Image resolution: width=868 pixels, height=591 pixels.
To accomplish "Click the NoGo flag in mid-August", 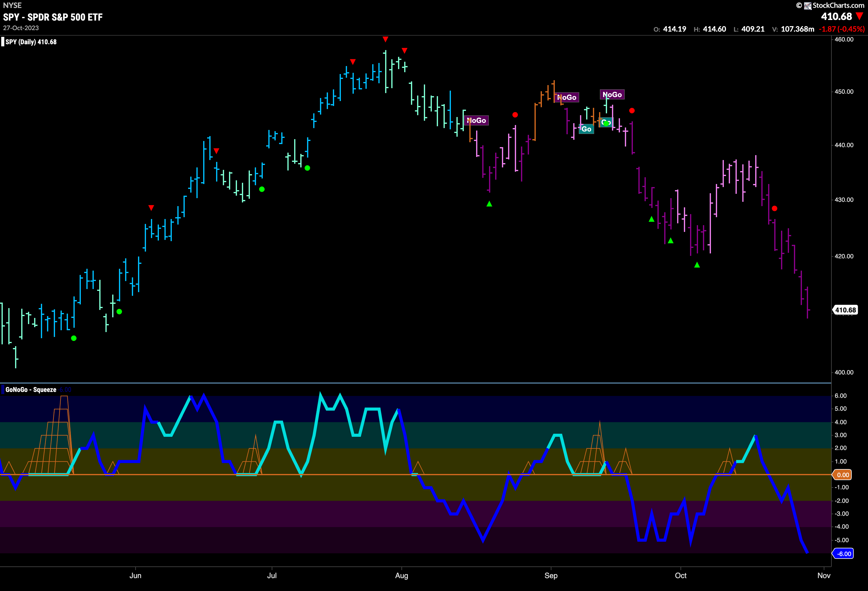I will pyautogui.click(x=477, y=120).
